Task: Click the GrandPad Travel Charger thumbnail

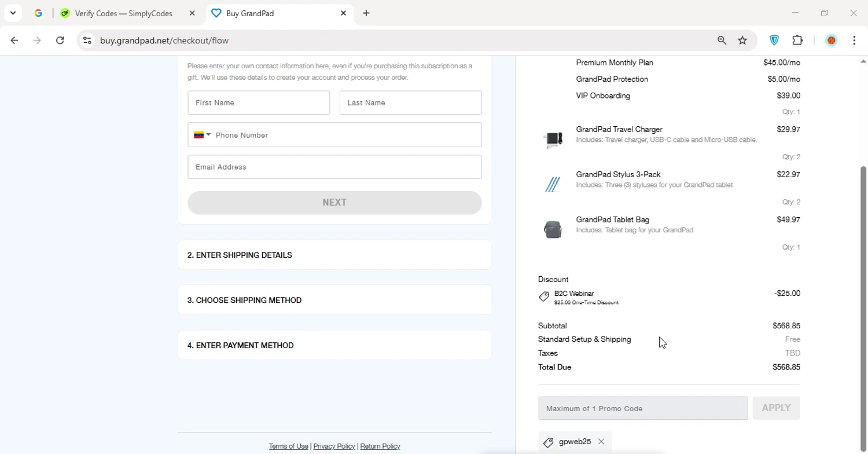Action: [553, 139]
